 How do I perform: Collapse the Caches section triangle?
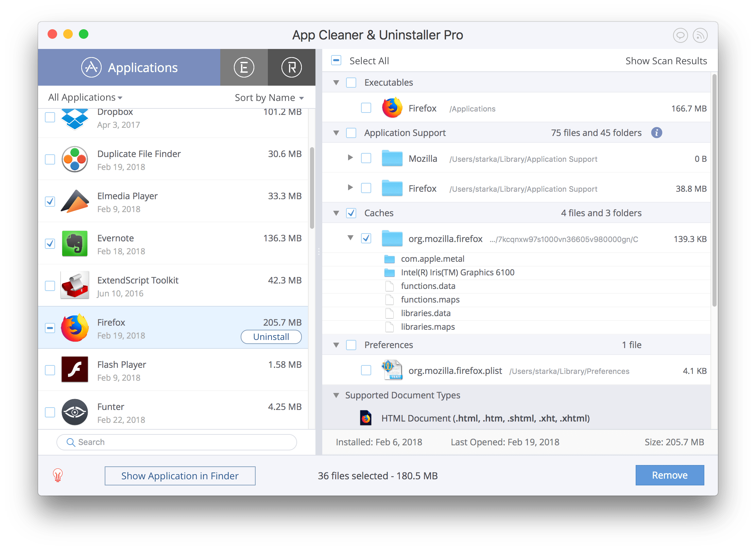(337, 212)
